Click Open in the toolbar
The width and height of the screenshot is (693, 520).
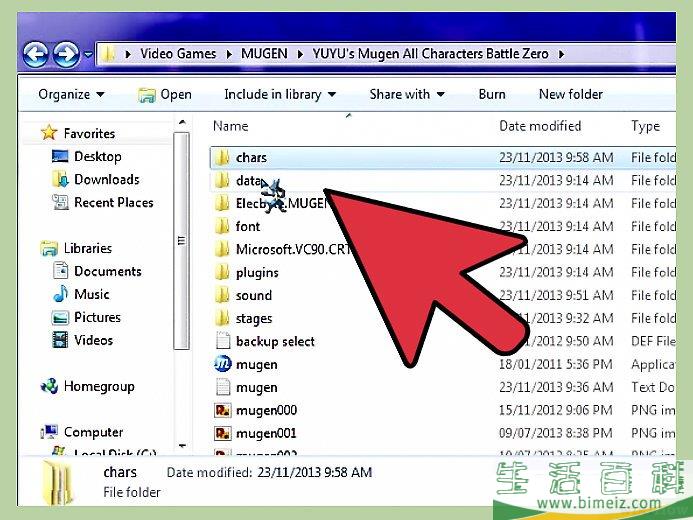point(165,95)
